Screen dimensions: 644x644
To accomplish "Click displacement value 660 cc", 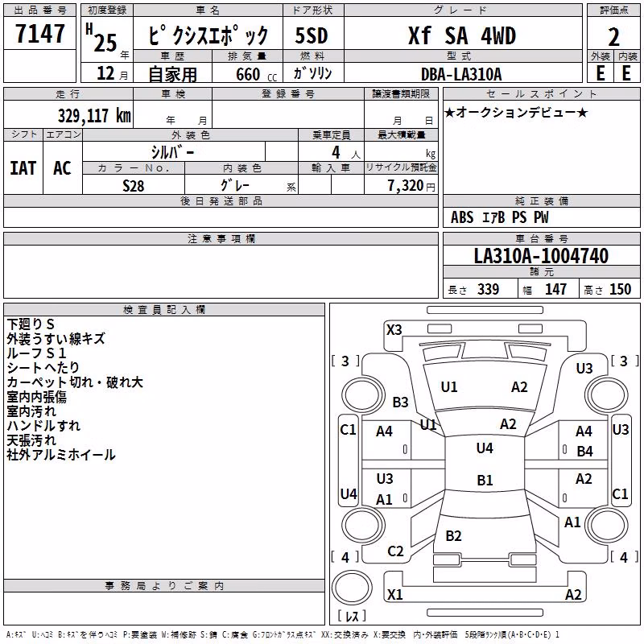I will coord(256,74).
